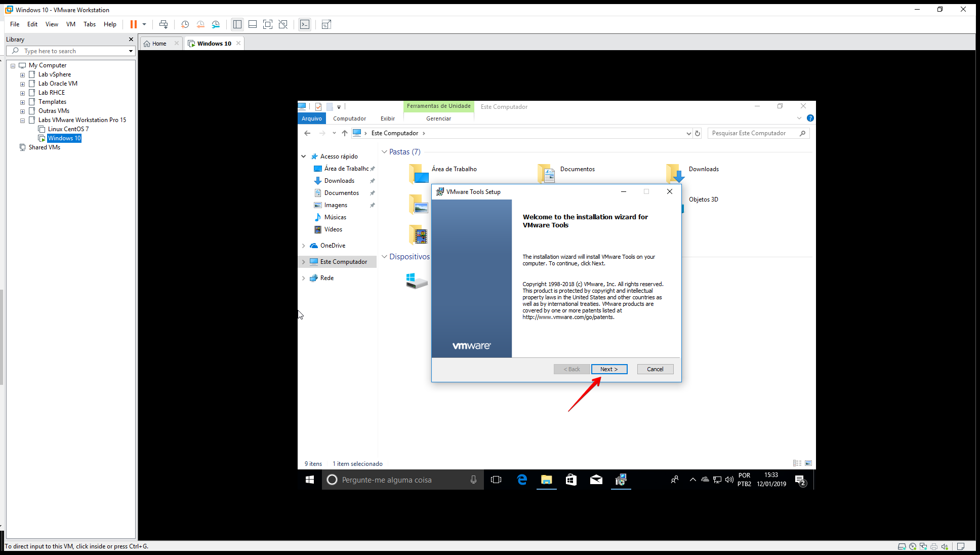Pause the VM with the orange suspend icon
The height and width of the screenshot is (555, 980).
134,24
